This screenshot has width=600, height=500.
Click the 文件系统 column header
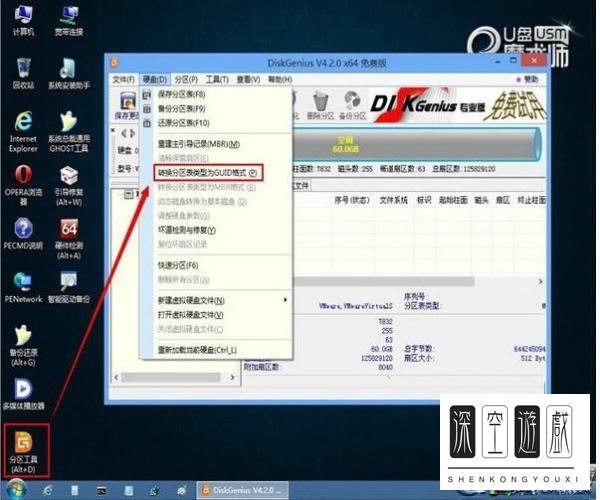(393, 200)
